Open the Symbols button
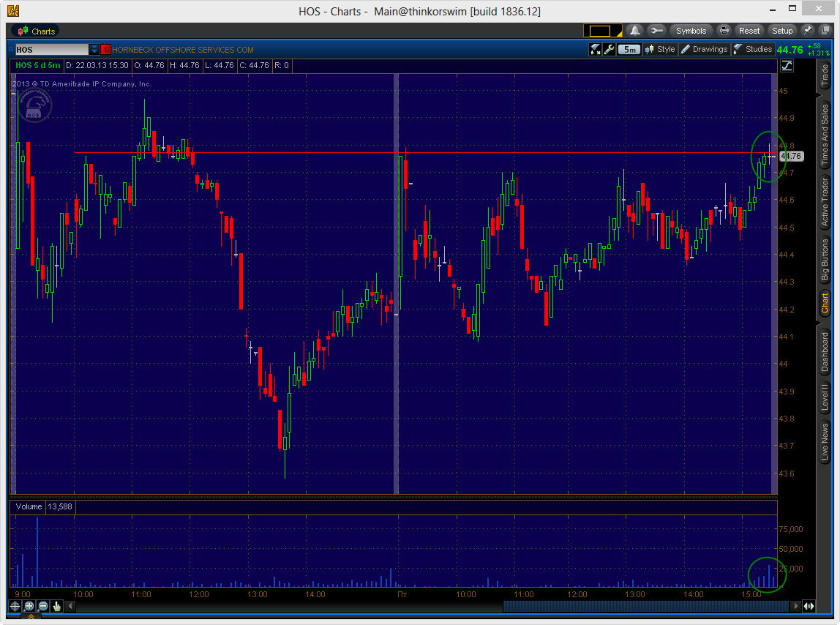Image resolution: width=840 pixels, height=625 pixels. click(x=691, y=31)
